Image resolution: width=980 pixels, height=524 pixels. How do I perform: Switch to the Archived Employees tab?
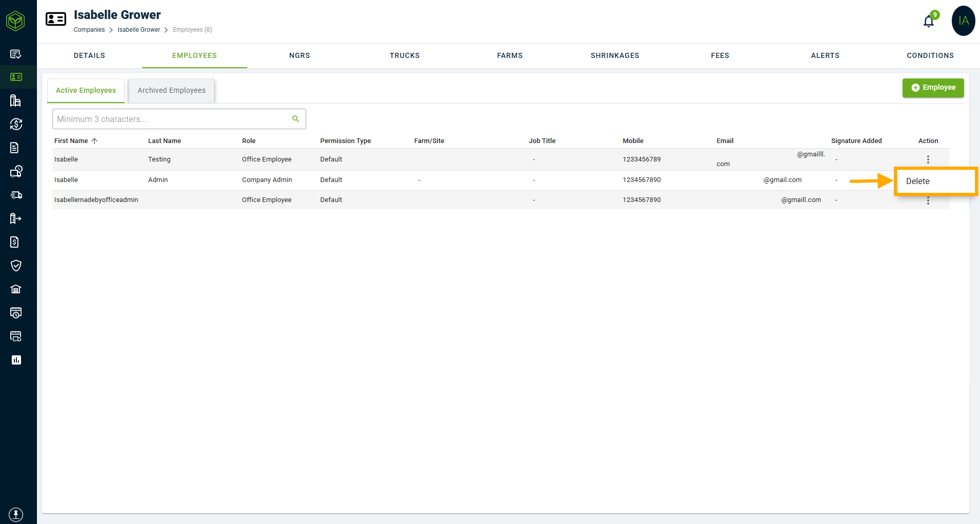click(171, 90)
